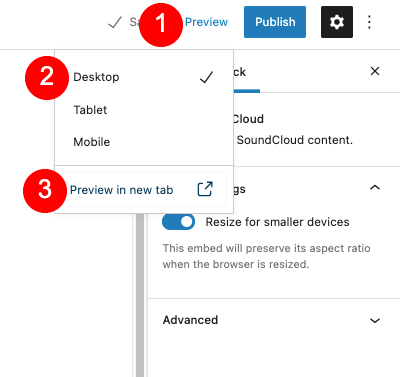Click the aspect ratio help text
This screenshot has width=400, height=377.
coord(266,256)
